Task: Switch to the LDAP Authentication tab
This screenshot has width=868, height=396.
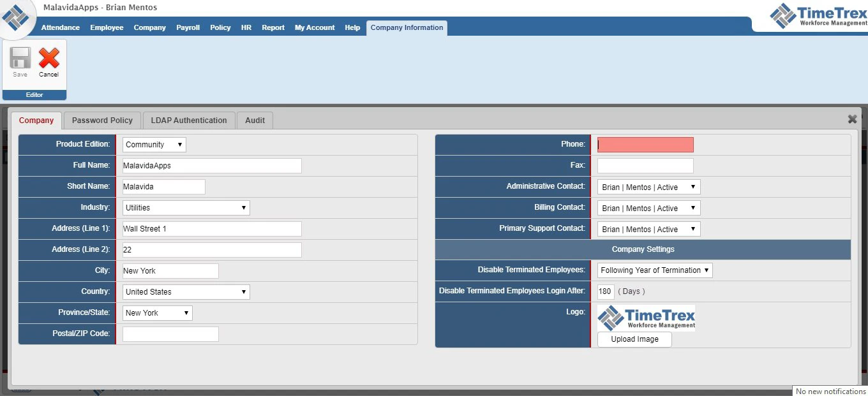Action: tap(189, 120)
